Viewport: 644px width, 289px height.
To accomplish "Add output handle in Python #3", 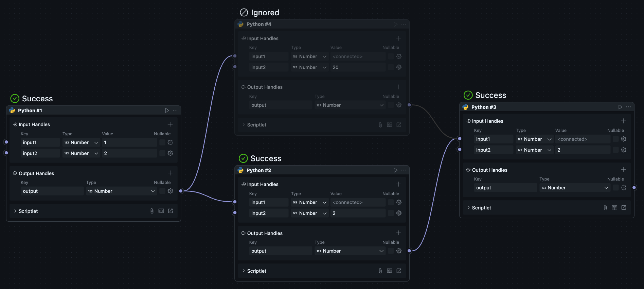I will 623,170.
